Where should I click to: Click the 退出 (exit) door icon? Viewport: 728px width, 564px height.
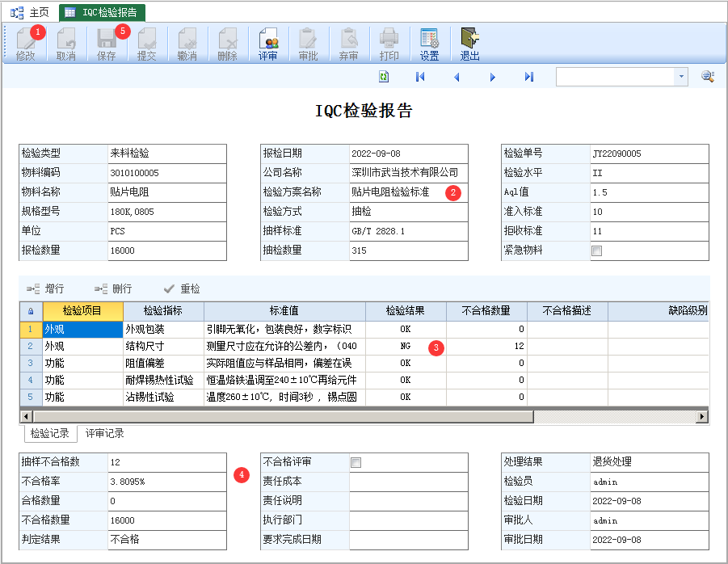pyautogui.click(x=470, y=44)
